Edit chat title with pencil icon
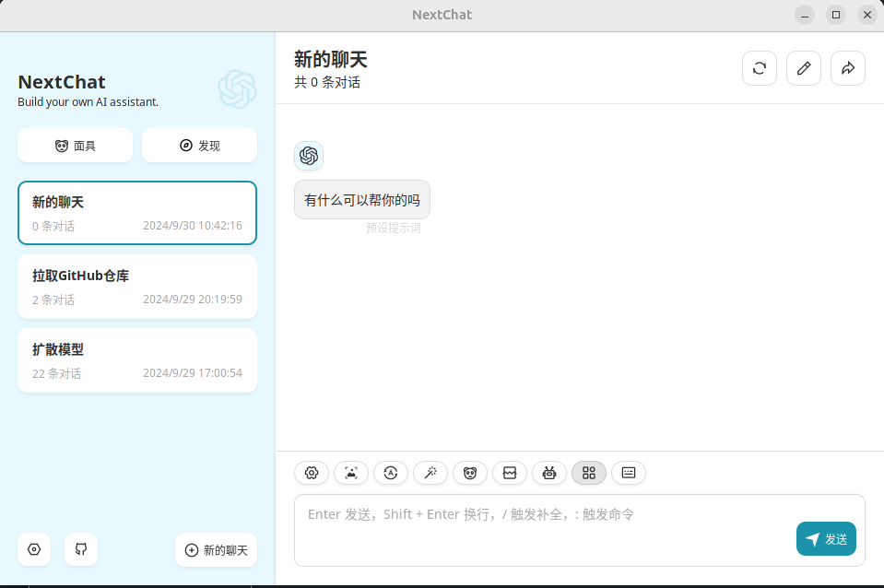This screenshot has width=884, height=588. point(804,68)
